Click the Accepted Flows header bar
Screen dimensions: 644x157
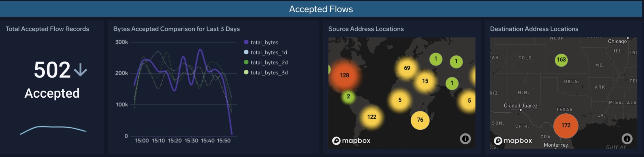pyautogui.click(x=321, y=9)
